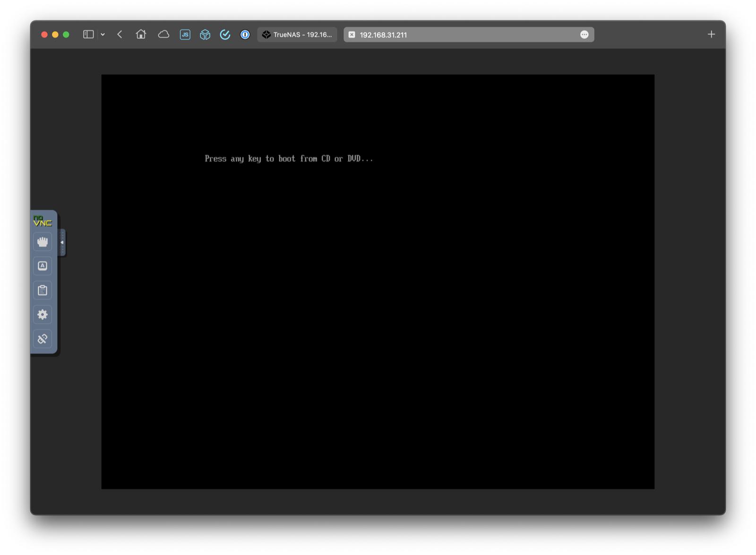Click the iCloud tabs cloud icon

(x=163, y=34)
